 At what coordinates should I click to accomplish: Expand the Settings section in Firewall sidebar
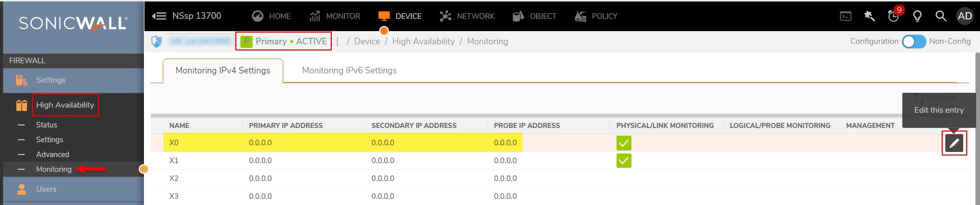pos(51,80)
